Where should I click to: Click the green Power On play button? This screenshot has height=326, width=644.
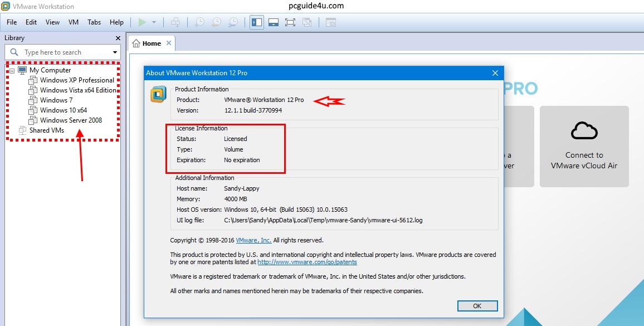[142, 22]
